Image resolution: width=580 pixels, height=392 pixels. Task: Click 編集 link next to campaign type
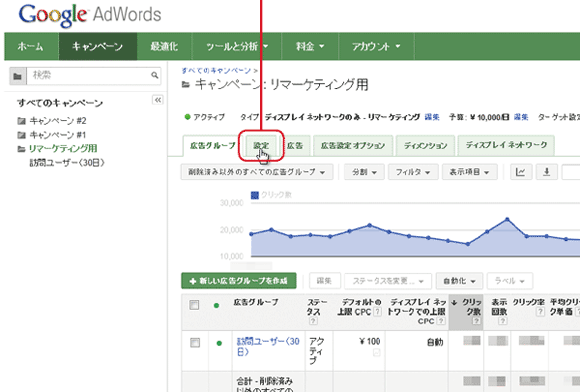[432, 117]
